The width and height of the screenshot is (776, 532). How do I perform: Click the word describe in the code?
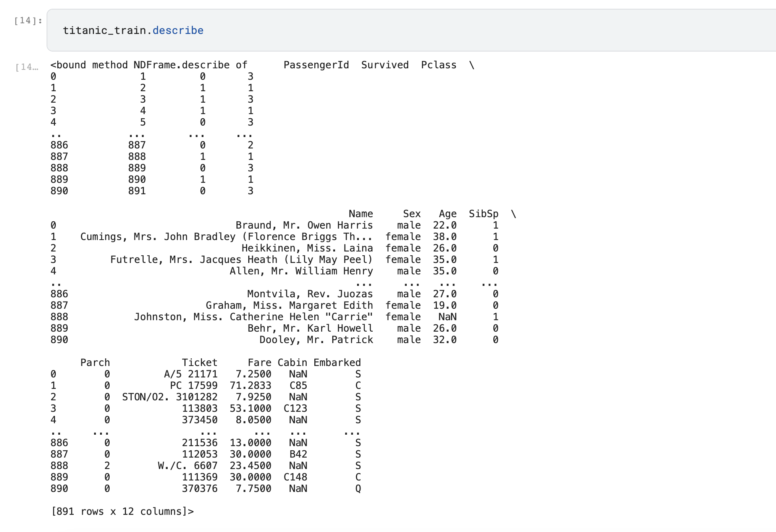click(x=178, y=31)
